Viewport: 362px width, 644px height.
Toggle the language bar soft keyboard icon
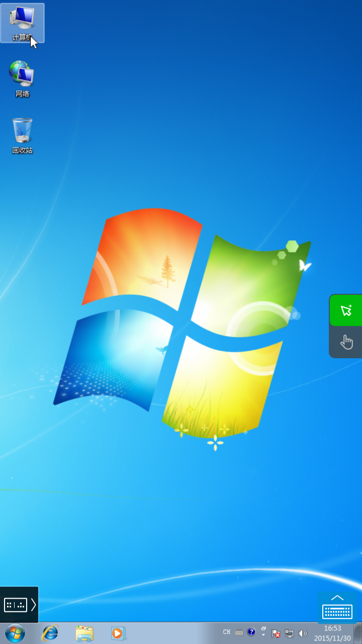pos(239,633)
